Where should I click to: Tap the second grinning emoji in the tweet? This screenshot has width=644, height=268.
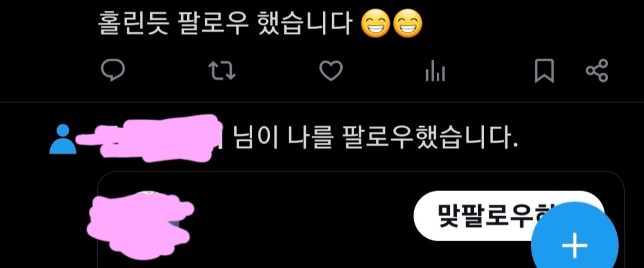[408, 23]
